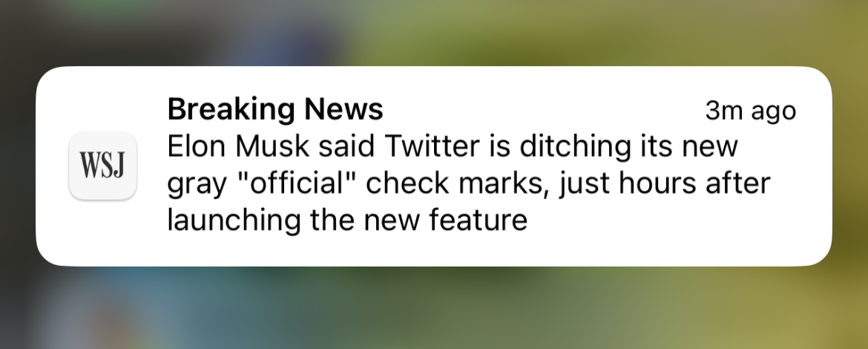Click "launching the new feature" text line
This screenshot has height=349, width=868.
(347, 221)
